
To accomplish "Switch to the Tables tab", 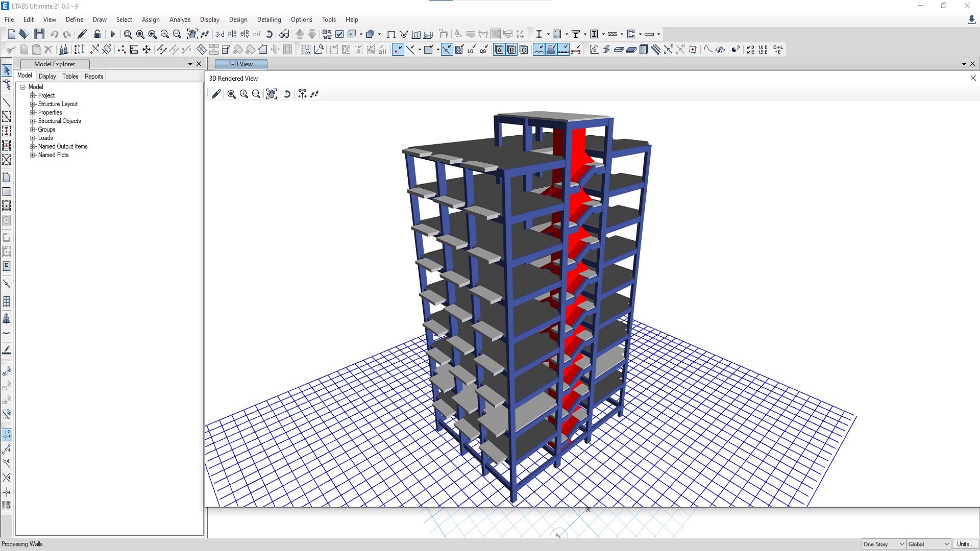I will [x=70, y=77].
